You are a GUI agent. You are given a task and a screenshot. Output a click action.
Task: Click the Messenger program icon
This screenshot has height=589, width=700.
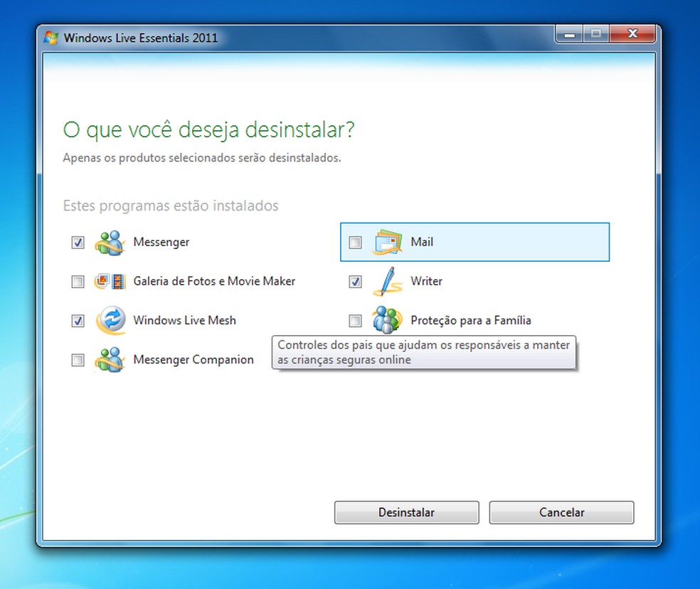tap(110, 243)
